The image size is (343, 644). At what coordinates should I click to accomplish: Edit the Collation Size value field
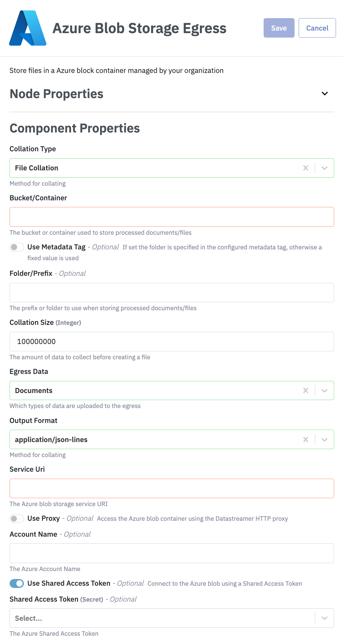pyautogui.click(x=171, y=341)
